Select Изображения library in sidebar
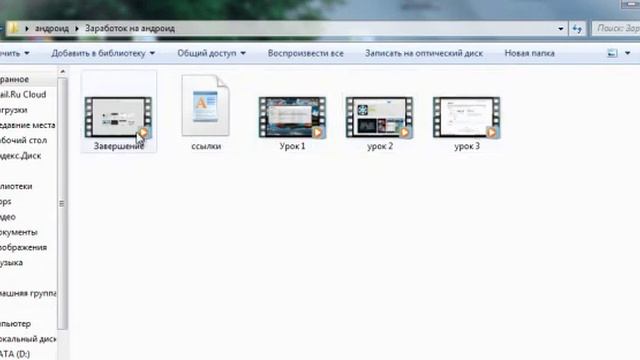This screenshot has height=360, width=640. (23, 247)
